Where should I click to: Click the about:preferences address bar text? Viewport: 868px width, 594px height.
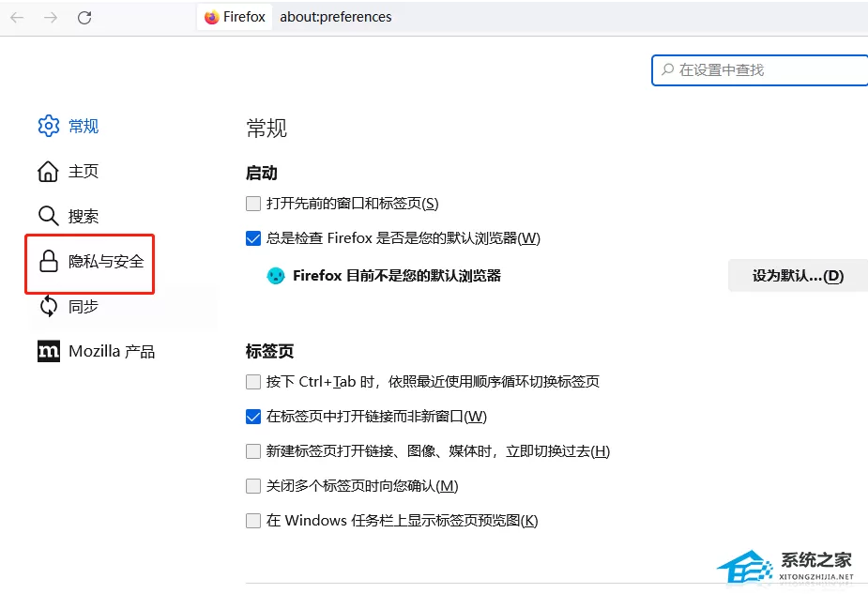click(x=335, y=17)
